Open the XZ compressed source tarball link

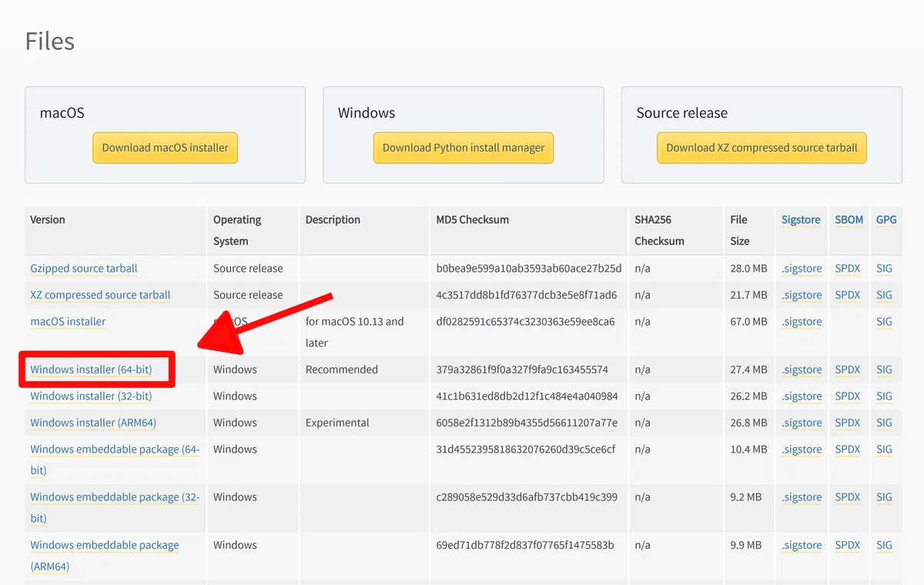click(100, 295)
